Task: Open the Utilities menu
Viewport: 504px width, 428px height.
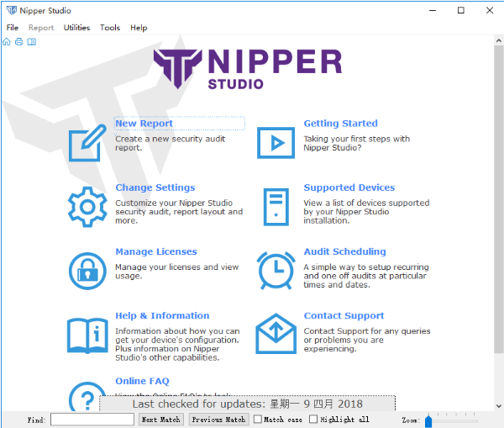Action: point(76,28)
